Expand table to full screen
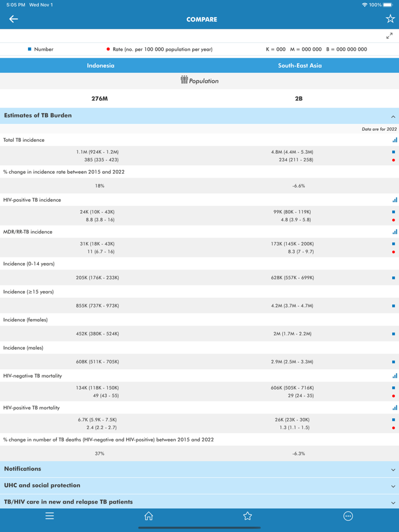Image resolution: width=399 pixels, height=532 pixels. [x=389, y=36]
